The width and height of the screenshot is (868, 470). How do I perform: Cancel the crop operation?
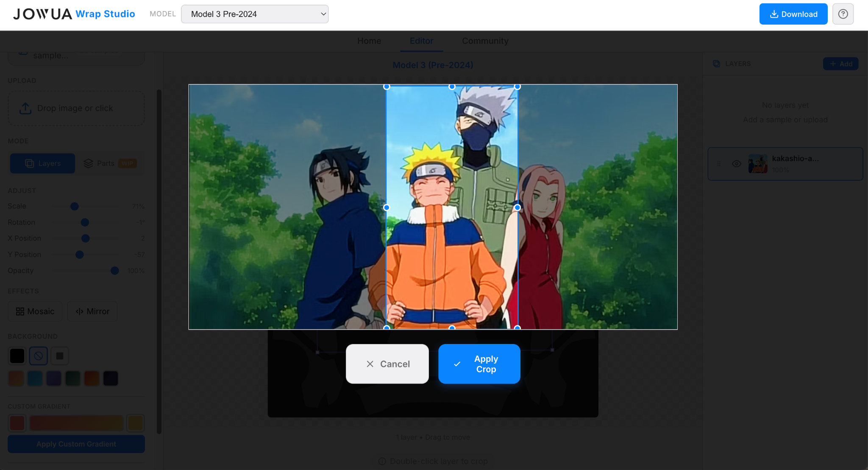pos(387,364)
